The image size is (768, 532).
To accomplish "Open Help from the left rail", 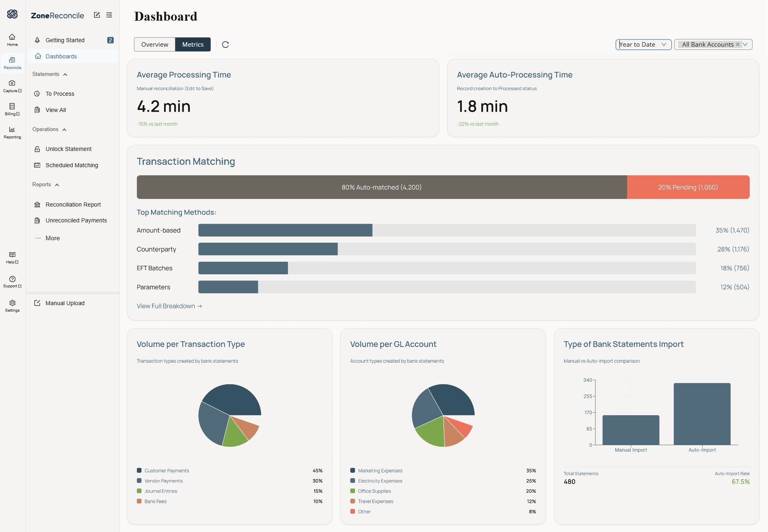I will pos(12,258).
